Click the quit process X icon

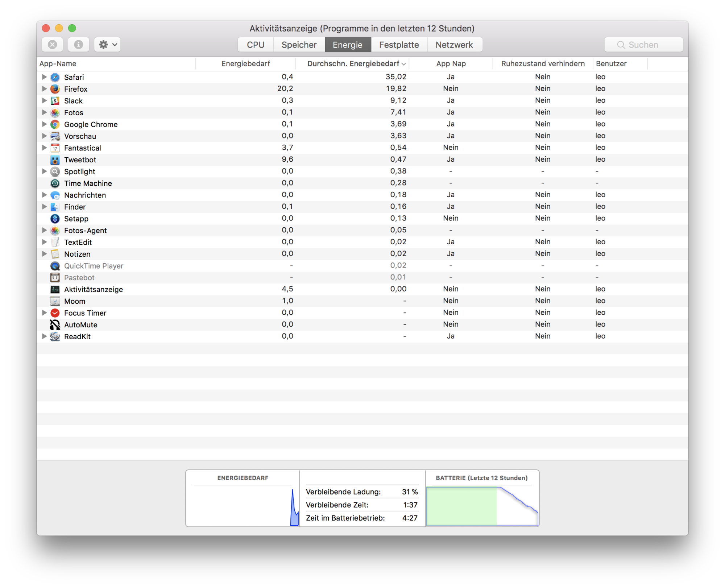(53, 45)
